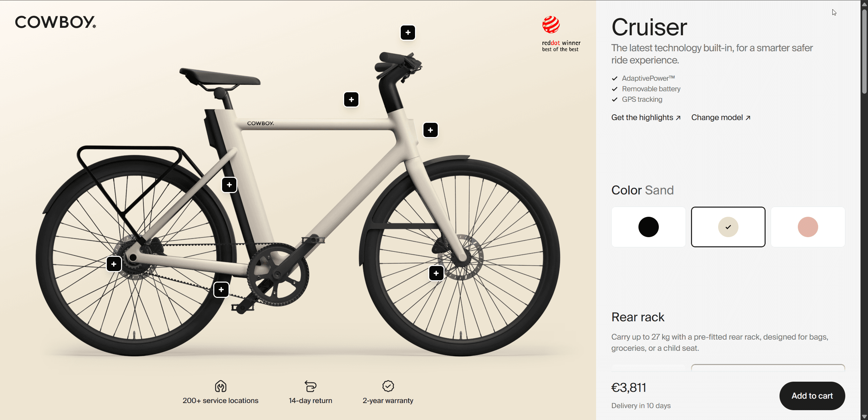Click the 14-day return icon
The width and height of the screenshot is (868, 420).
310,386
